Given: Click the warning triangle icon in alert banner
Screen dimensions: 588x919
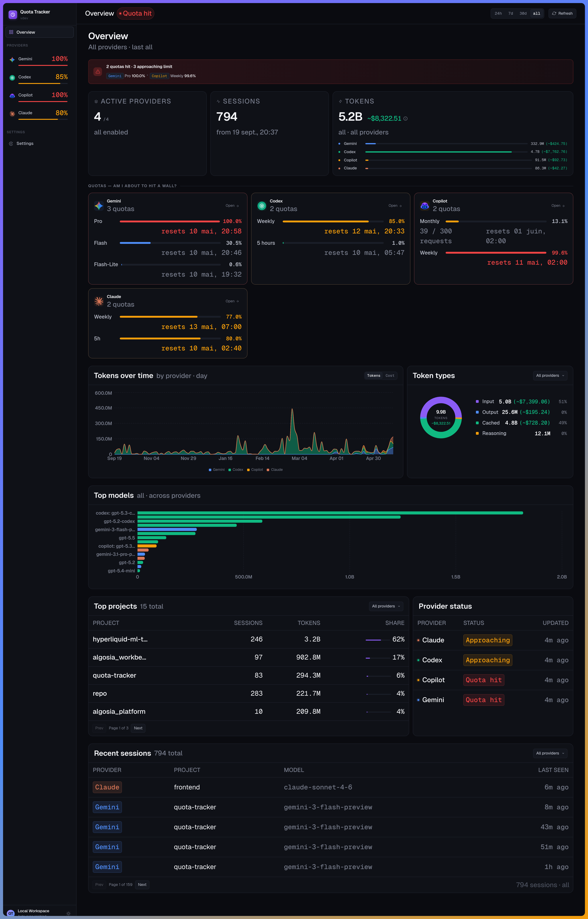Looking at the screenshot, I should click(98, 71).
